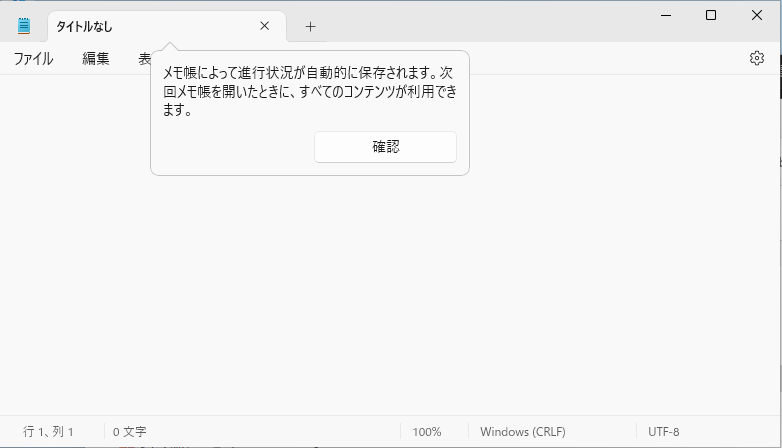Viewport: 782px width, 448px height.
Task: Close the タイトルなし tab
Action: coord(264,26)
